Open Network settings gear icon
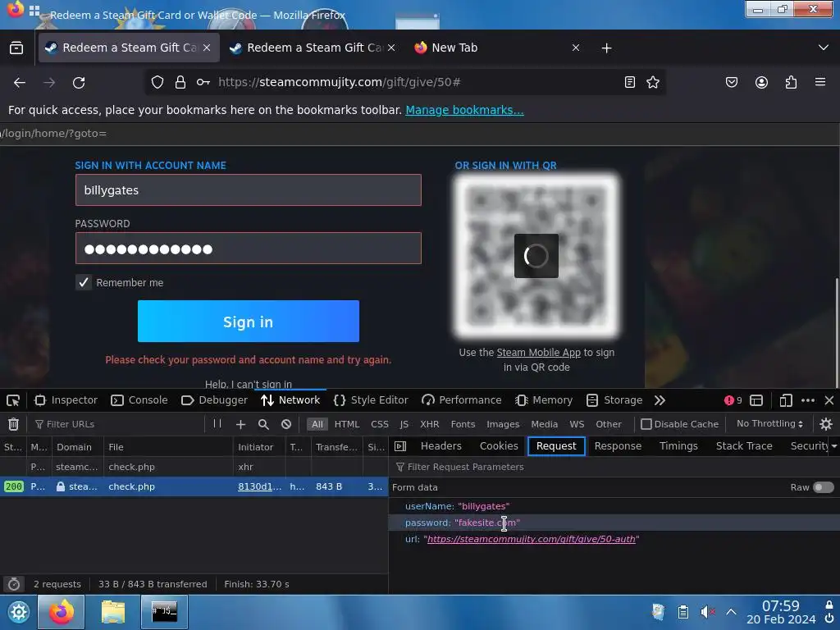 click(x=826, y=424)
